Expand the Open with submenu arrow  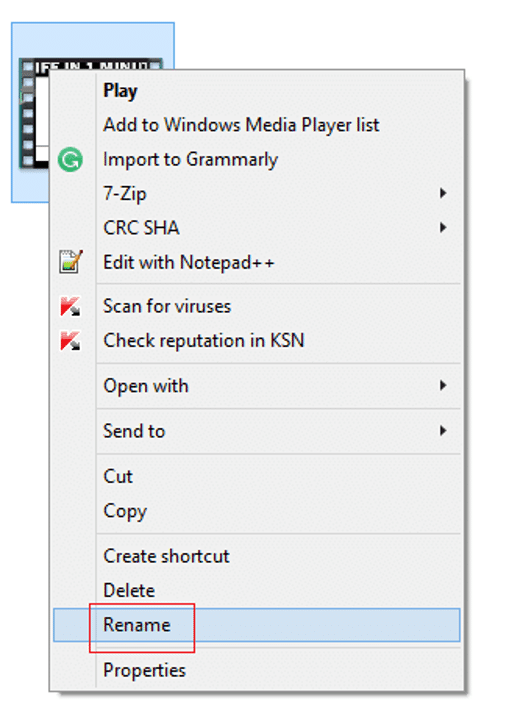(x=443, y=386)
